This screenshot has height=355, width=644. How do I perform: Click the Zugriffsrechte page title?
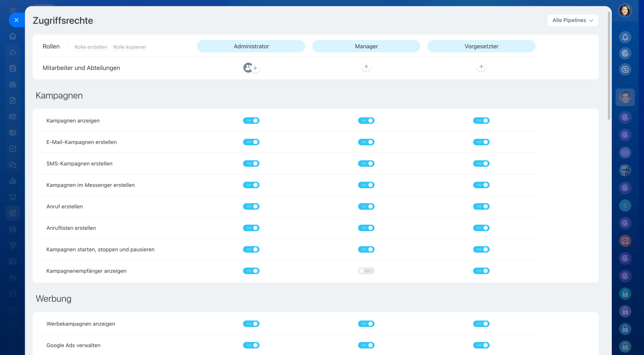(63, 21)
